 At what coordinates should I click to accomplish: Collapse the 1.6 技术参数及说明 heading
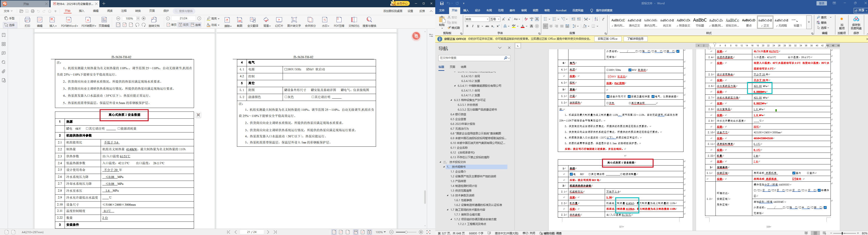coord(448,195)
